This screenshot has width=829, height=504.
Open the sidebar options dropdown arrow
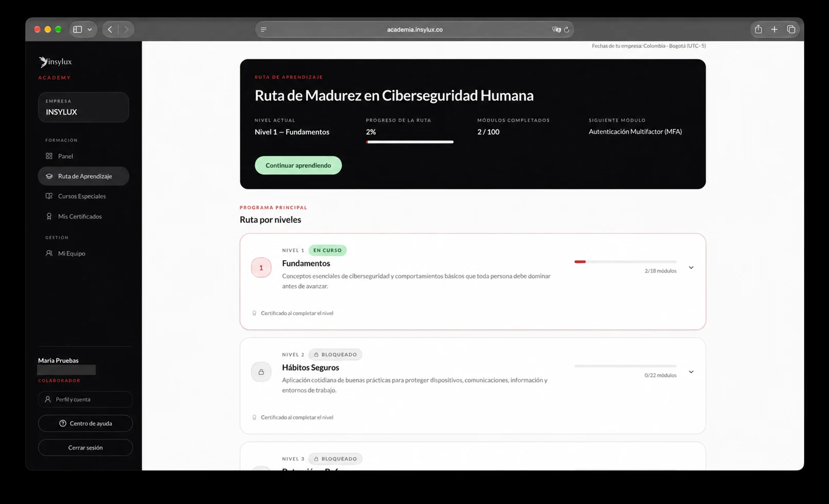click(90, 29)
